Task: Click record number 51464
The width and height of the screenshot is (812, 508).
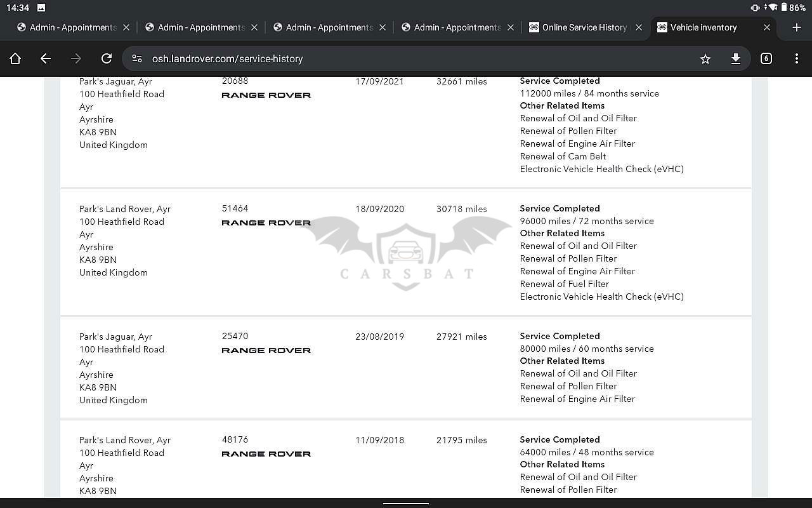Action: coord(235,208)
